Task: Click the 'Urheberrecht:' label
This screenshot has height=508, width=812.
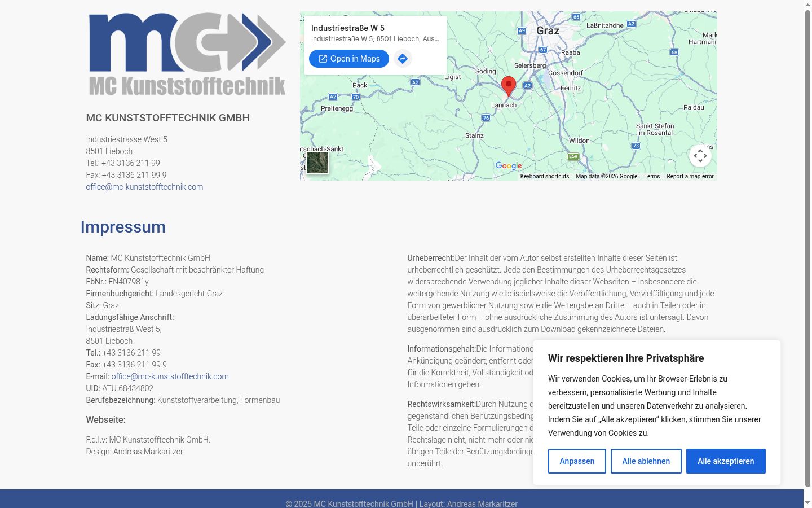Action: tap(431, 258)
